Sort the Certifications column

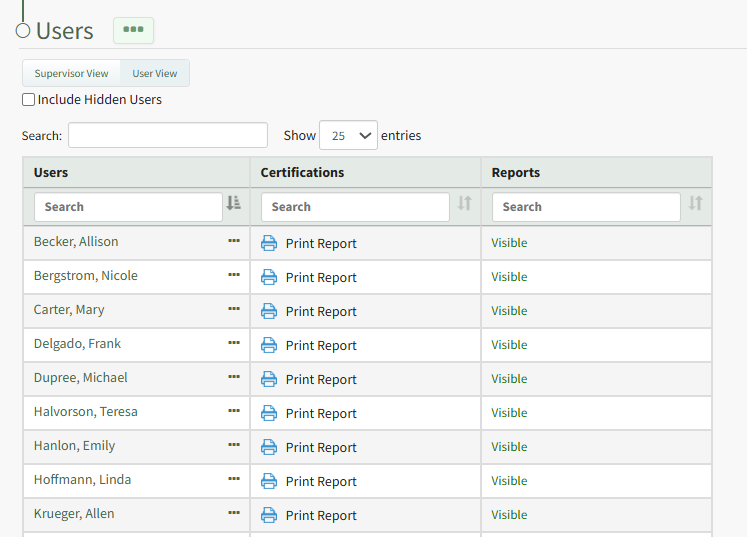[x=465, y=204]
